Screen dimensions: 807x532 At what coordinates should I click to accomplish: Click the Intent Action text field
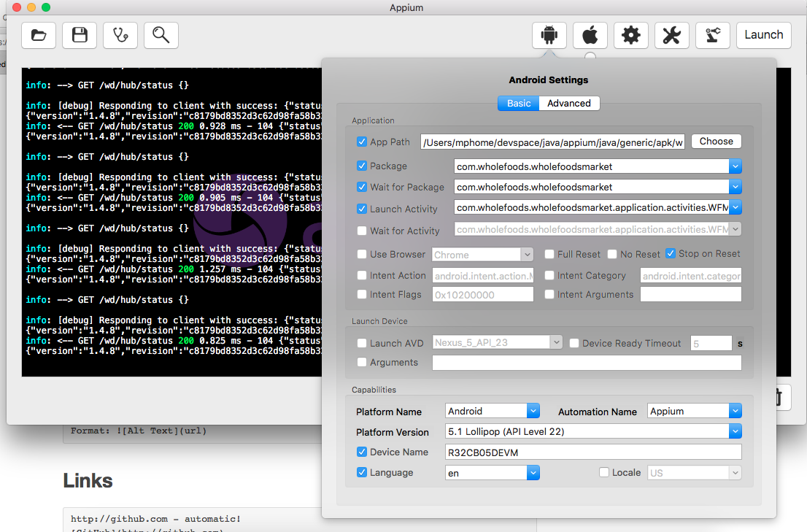[x=483, y=276]
